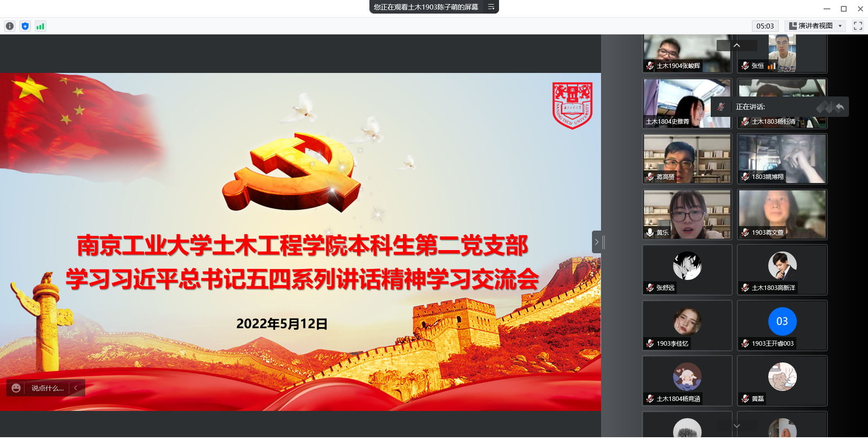Check the green network signal icon
This screenshot has width=868, height=439.
coord(40,26)
